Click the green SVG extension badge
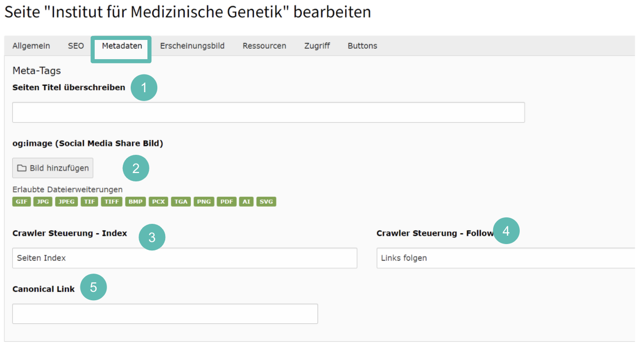Screen dimensions: 644x352 point(266,202)
